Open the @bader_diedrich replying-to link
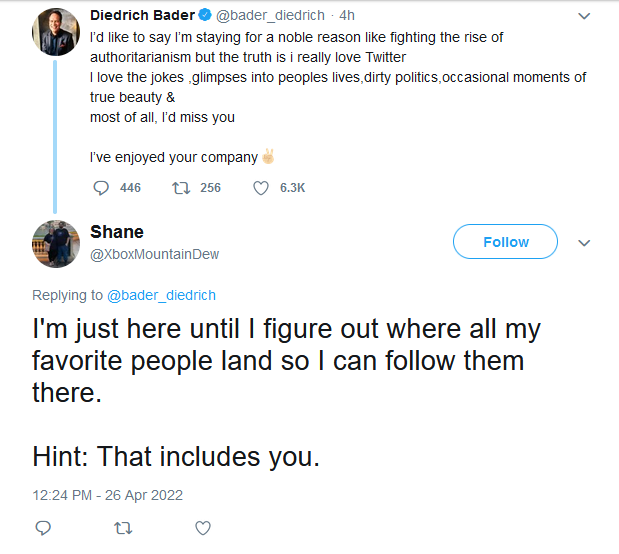619x554 pixels. click(x=161, y=295)
